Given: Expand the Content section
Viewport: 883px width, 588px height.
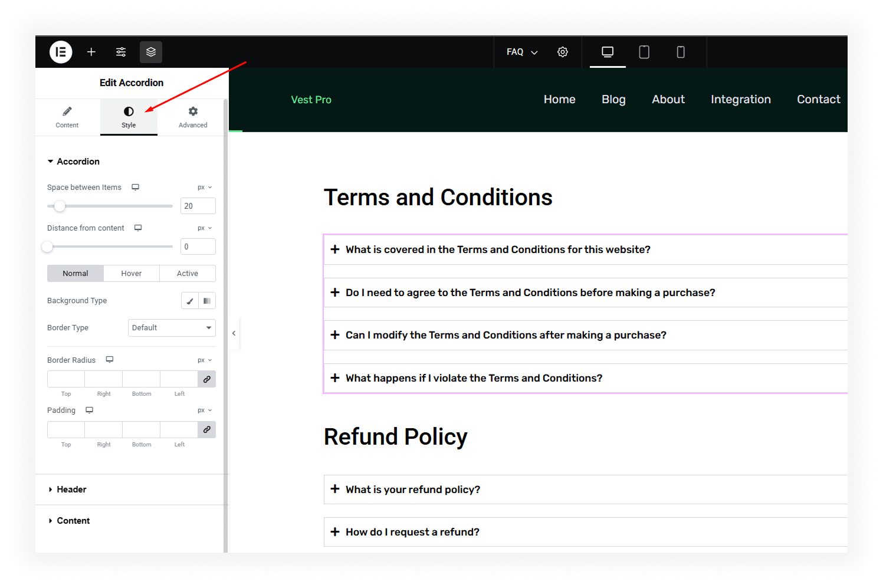Looking at the screenshot, I should pos(129,521).
